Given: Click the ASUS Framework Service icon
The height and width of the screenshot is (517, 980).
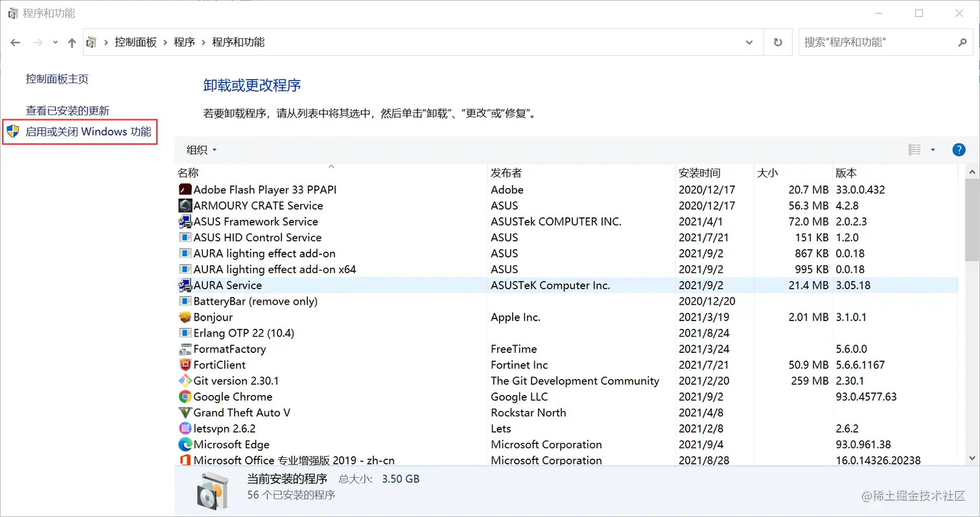Looking at the screenshot, I should click(x=185, y=221).
